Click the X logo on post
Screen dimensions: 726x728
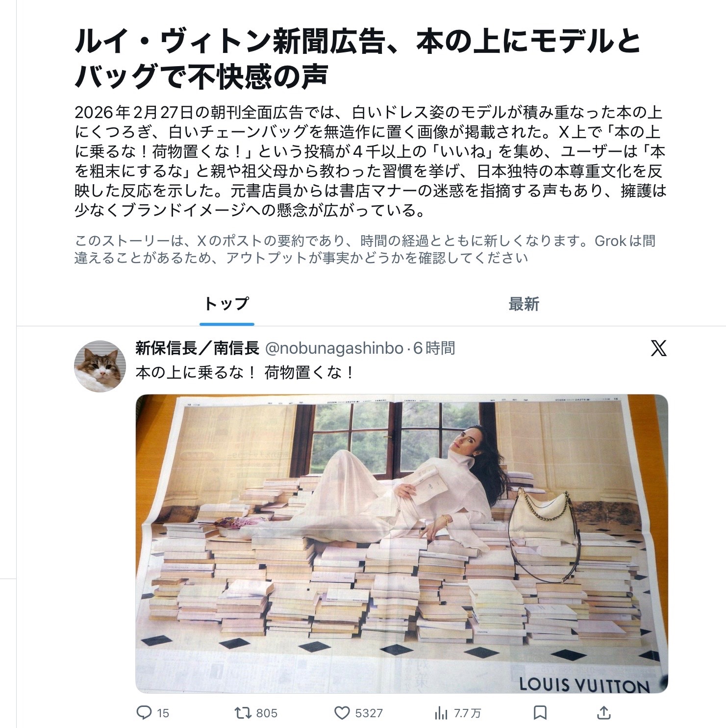pyautogui.click(x=658, y=348)
